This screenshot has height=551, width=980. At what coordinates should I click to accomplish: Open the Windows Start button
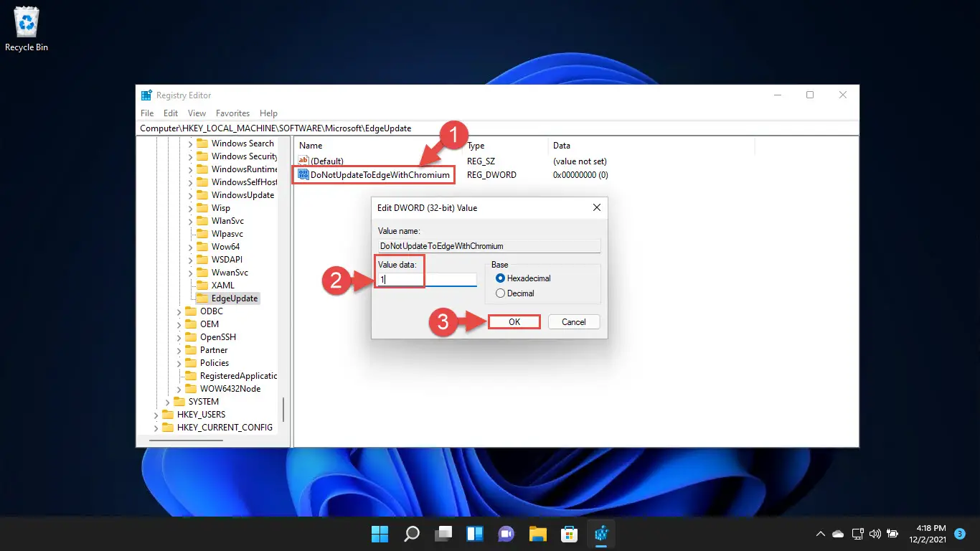[x=380, y=534]
